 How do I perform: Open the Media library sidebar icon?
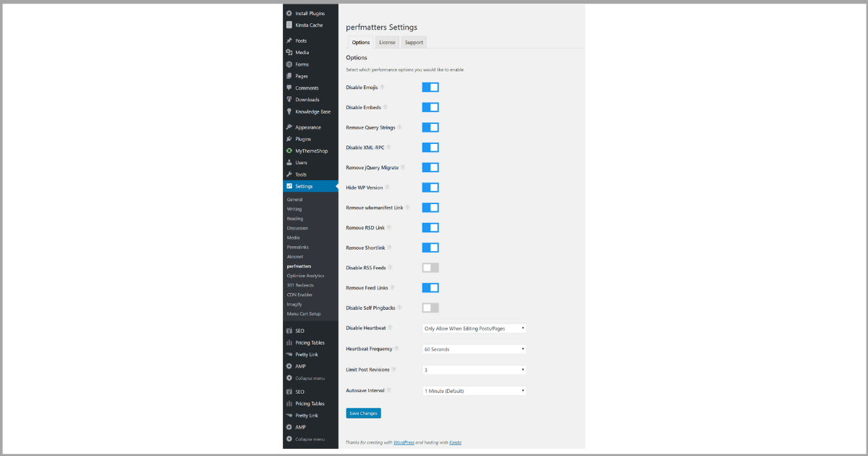pyautogui.click(x=289, y=52)
